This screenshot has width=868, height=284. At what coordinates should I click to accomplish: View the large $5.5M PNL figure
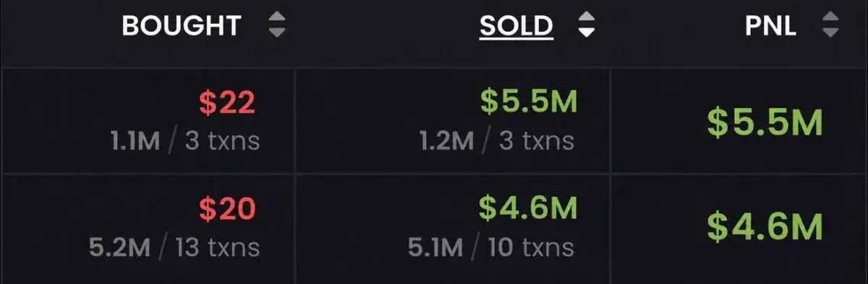[765, 124]
